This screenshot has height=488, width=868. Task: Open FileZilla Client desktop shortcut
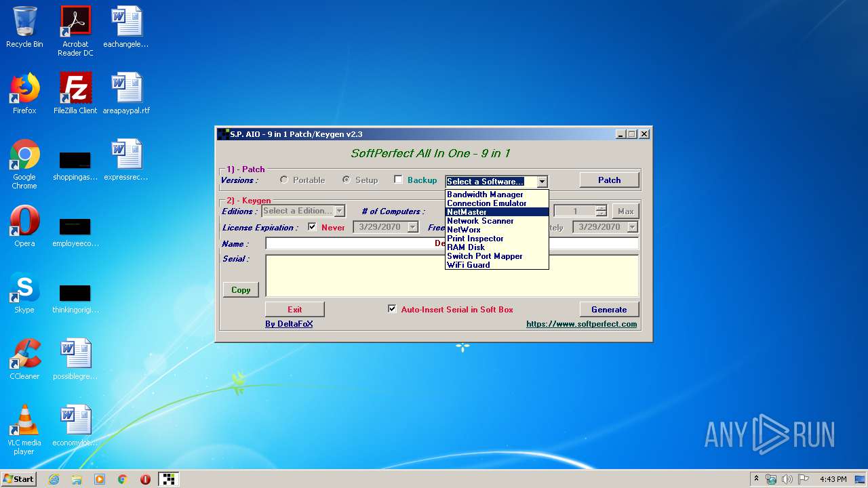pyautogui.click(x=75, y=94)
